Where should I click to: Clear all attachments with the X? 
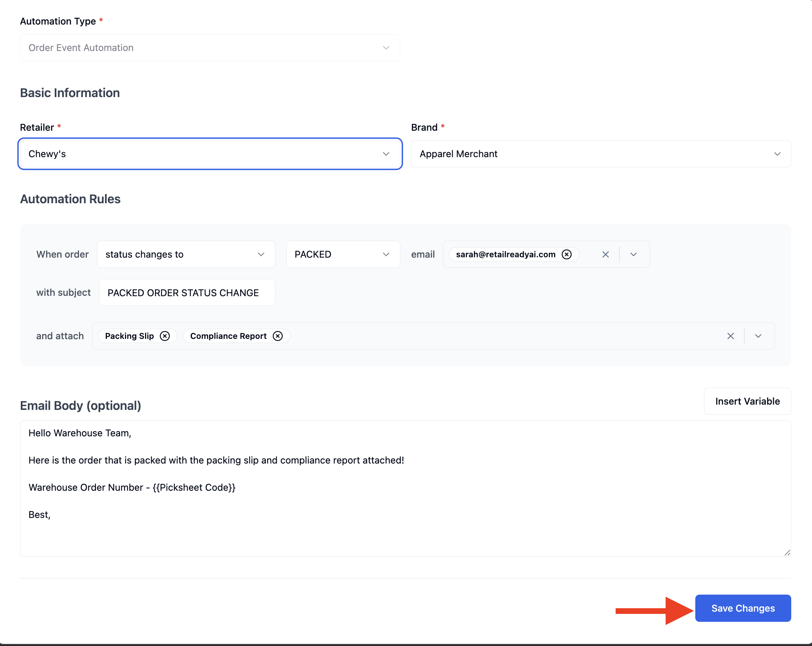pyautogui.click(x=730, y=336)
